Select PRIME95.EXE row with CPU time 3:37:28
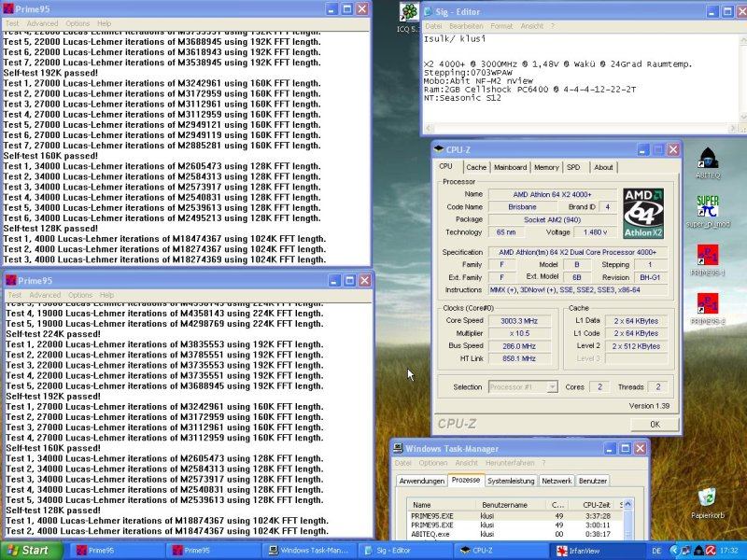 [x=515, y=516]
